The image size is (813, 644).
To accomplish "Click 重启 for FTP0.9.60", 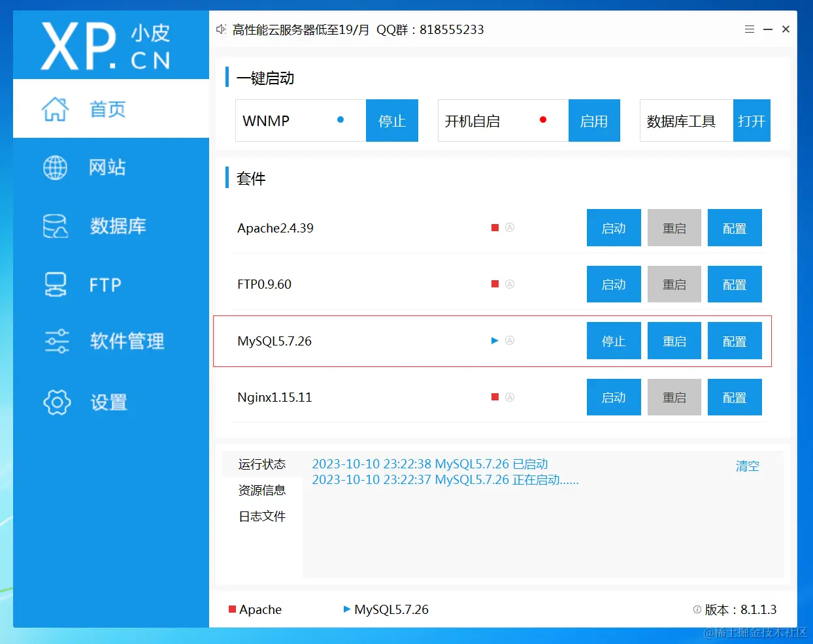I will pos(674,284).
